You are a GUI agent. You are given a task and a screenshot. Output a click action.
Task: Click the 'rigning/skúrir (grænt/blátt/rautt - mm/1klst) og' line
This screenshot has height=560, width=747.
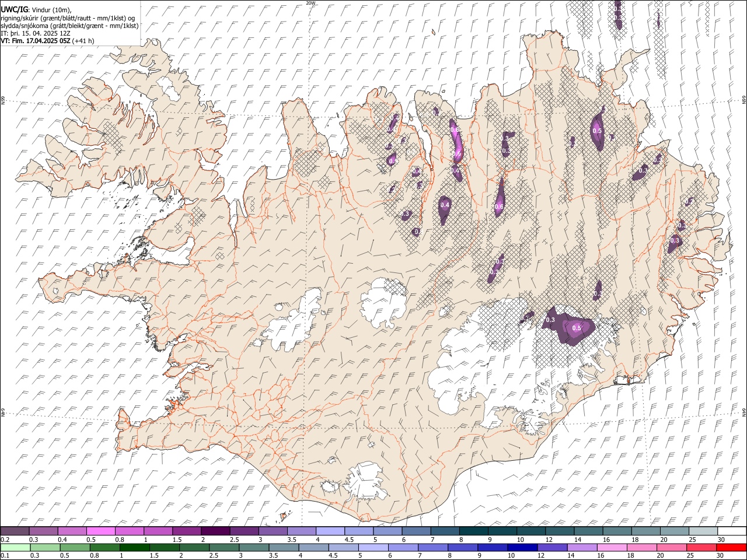[x=69, y=18]
